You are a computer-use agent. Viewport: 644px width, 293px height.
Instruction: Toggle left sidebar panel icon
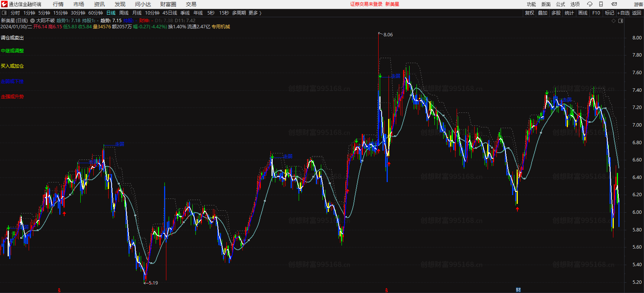tap(4, 13)
